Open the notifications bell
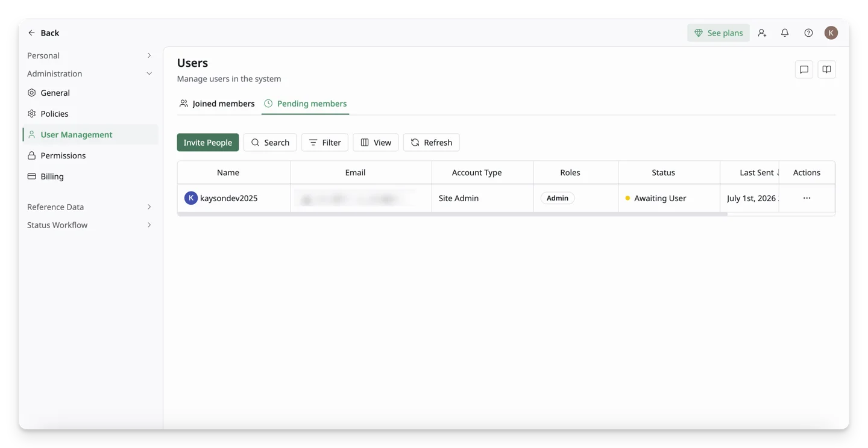Image resolution: width=868 pixels, height=448 pixels. (785, 33)
